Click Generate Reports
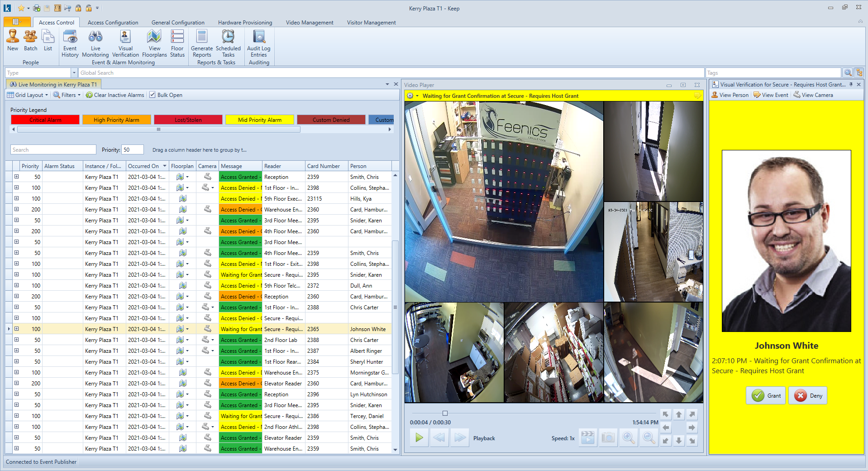This screenshot has width=868, height=471. 201,43
